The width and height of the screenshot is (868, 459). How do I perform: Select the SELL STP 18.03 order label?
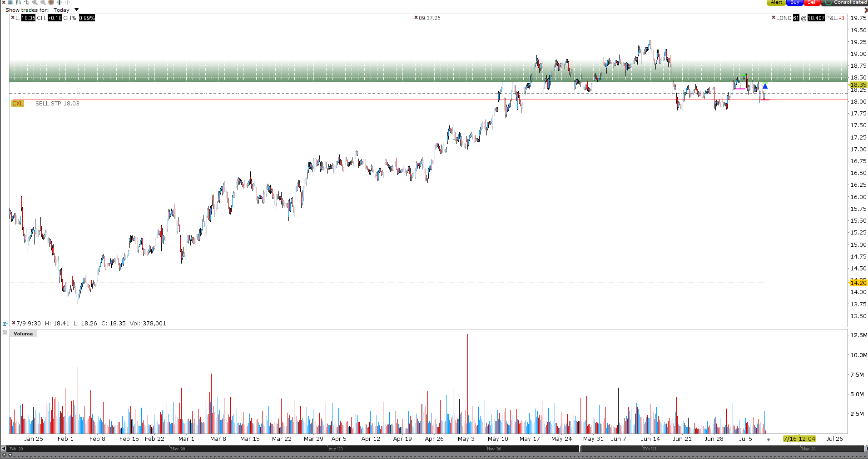(57, 103)
